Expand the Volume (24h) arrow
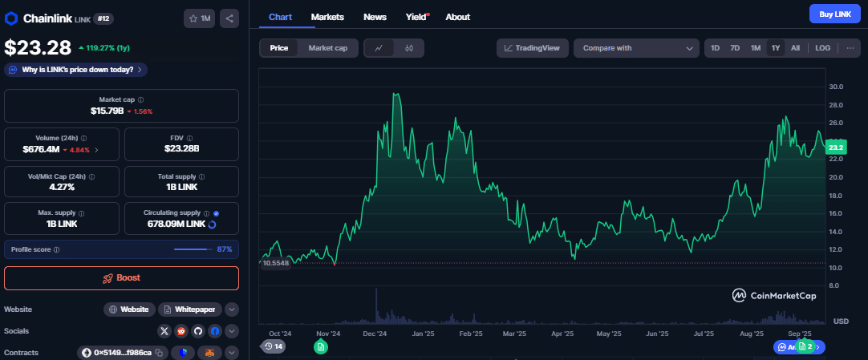 97,149
